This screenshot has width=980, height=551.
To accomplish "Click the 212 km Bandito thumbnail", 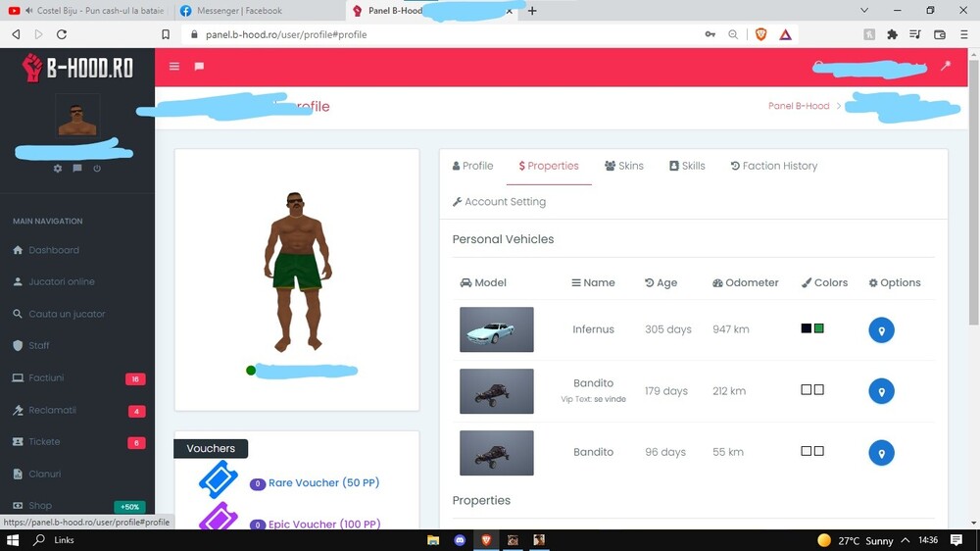I will pyautogui.click(x=496, y=391).
